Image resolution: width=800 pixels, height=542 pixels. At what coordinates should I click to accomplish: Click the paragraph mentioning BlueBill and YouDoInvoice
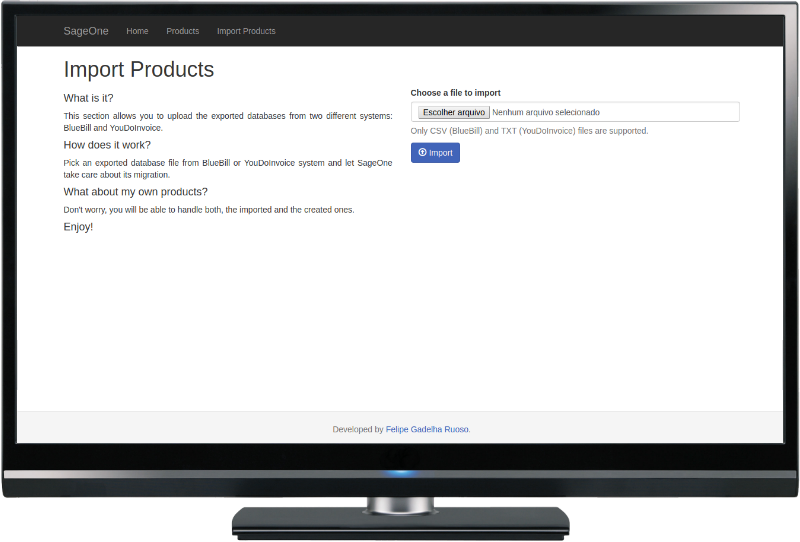228,121
